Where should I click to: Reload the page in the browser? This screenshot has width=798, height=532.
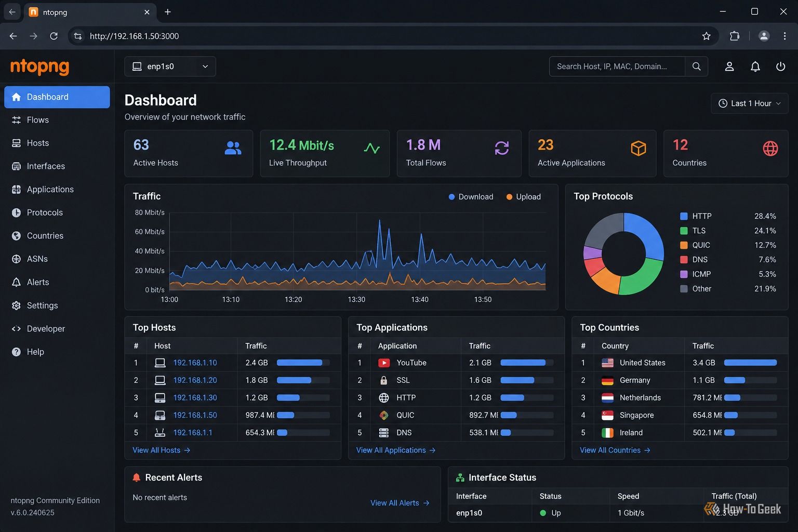point(54,36)
